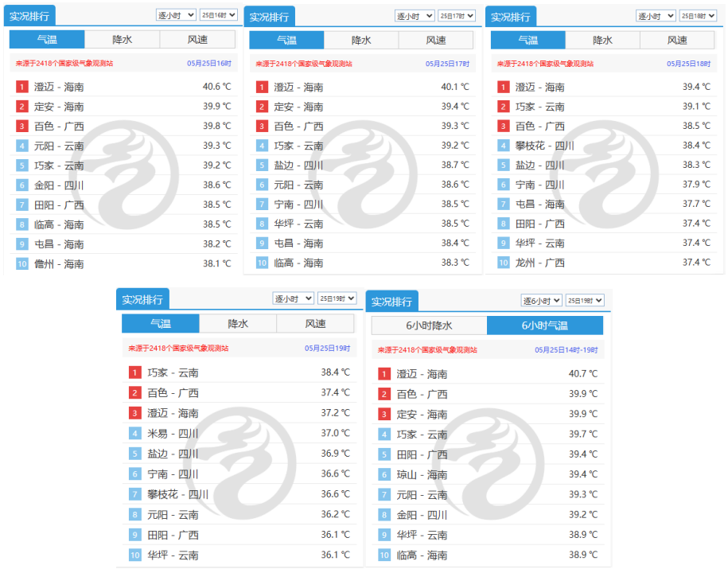Open the 25日17时 time dropdown
This screenshot has height=573, width=728.
click(457, 16)
